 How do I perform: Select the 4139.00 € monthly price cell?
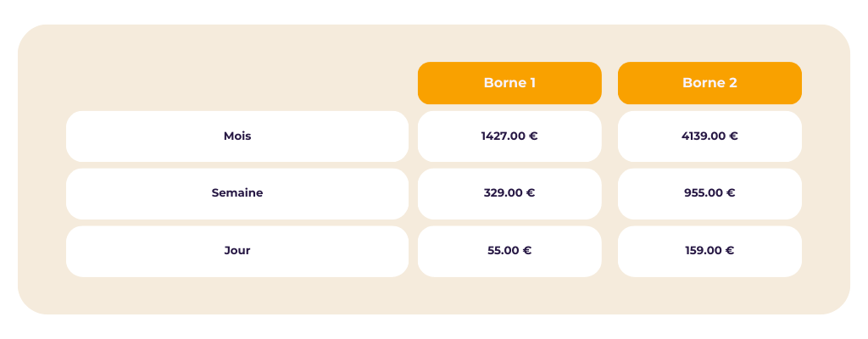[709, 136]
